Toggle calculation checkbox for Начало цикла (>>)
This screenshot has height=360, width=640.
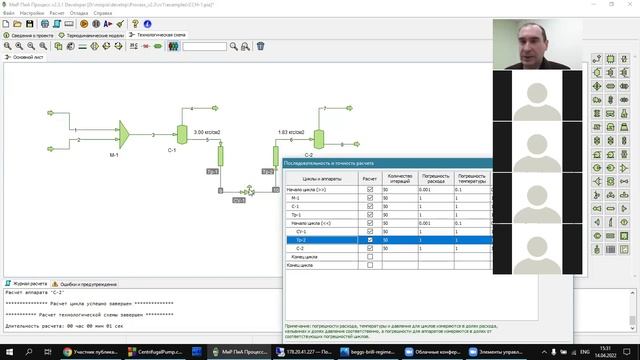tap(370, 189)
